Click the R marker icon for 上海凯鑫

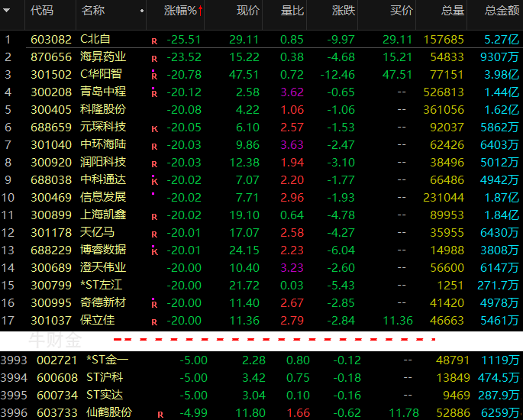click(154, 217)
